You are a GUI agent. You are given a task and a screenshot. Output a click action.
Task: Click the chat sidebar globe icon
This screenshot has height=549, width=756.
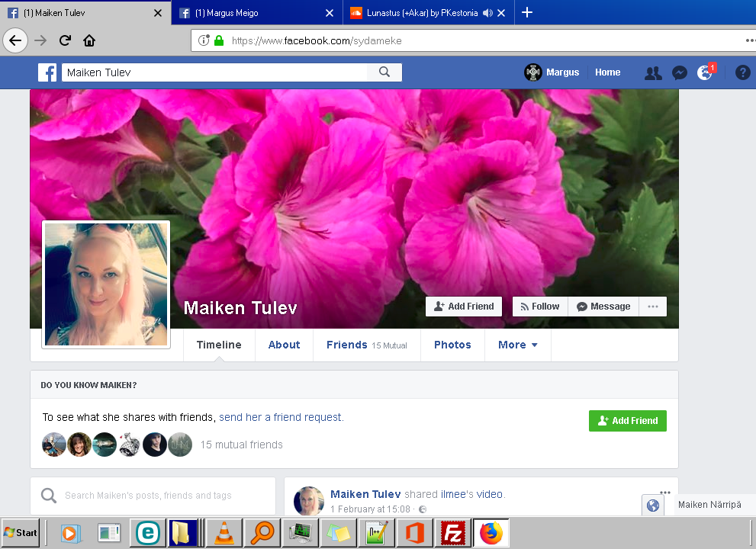[653, 505]
